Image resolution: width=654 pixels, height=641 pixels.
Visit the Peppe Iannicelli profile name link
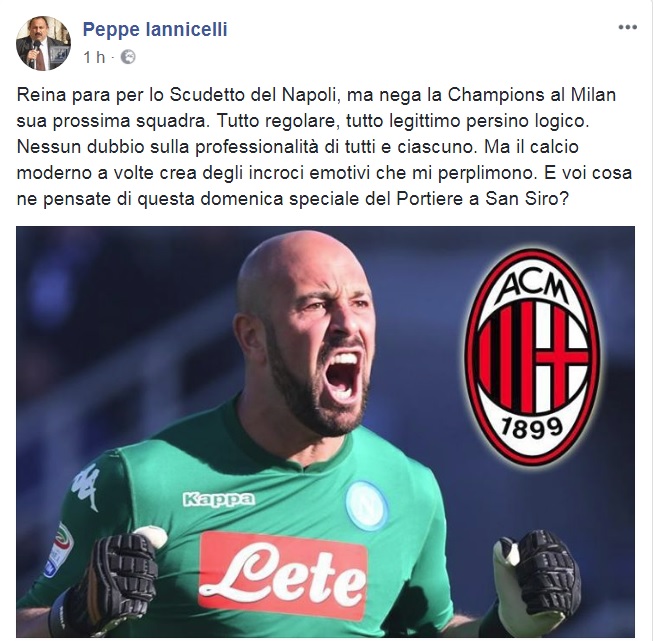tap(155, 30)
